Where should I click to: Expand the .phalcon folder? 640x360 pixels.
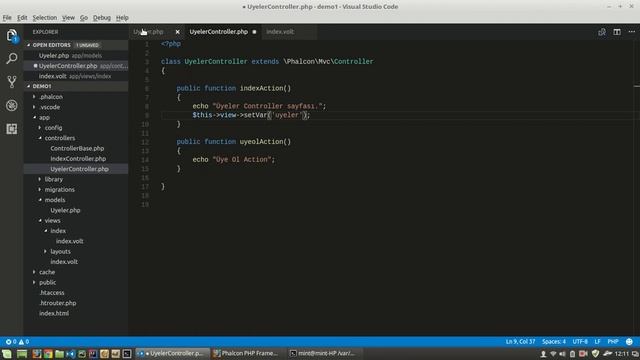pos(34,97)
